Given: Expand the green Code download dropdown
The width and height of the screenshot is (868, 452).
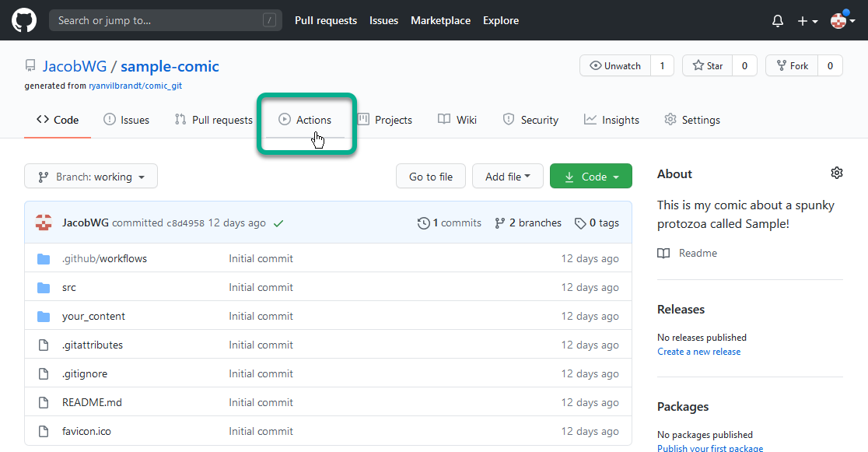Looking at the screenshot, I should tap(590, 176).
